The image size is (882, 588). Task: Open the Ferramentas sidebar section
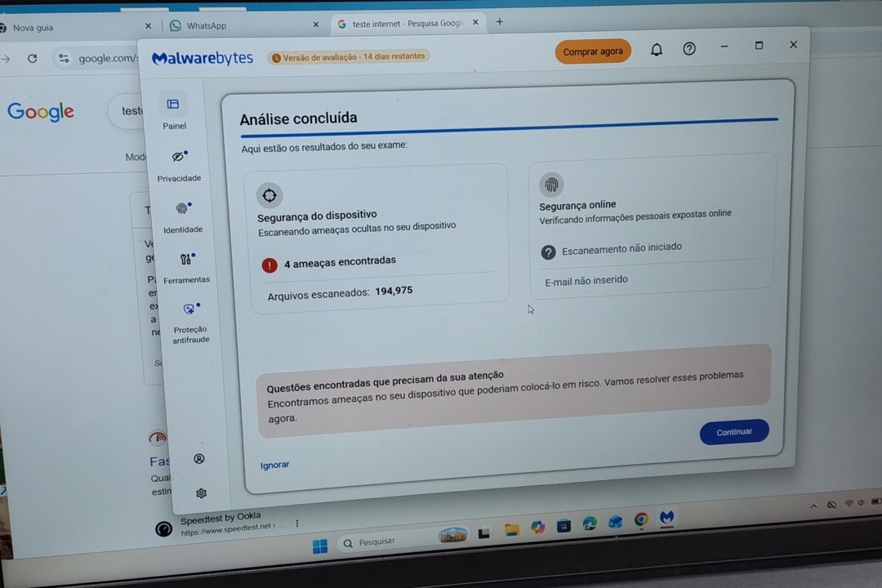point(186,268)
